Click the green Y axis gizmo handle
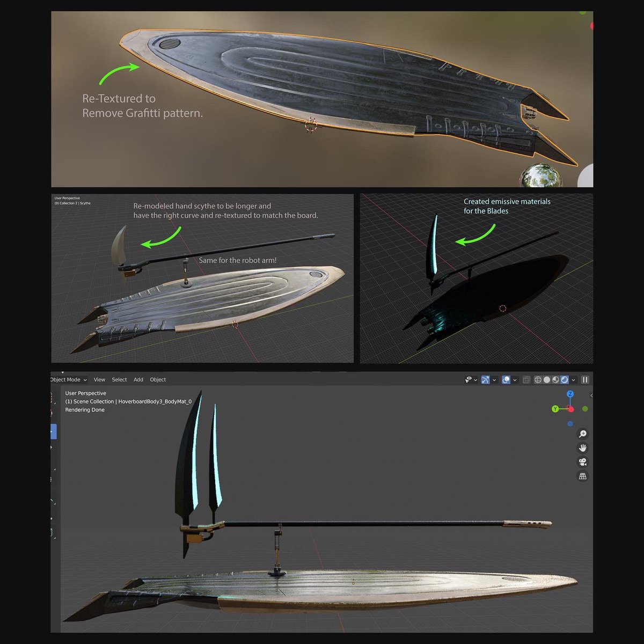 pyautogui.click(x=555, y=409)
